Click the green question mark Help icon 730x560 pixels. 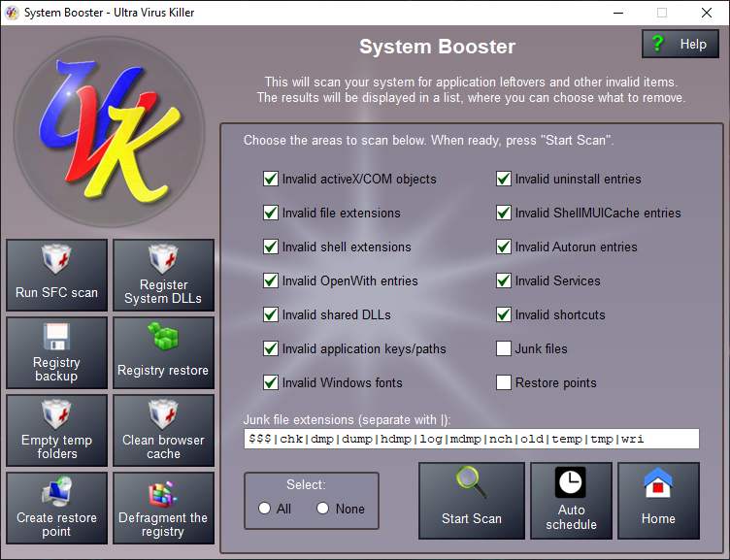(x=657, y=44)
